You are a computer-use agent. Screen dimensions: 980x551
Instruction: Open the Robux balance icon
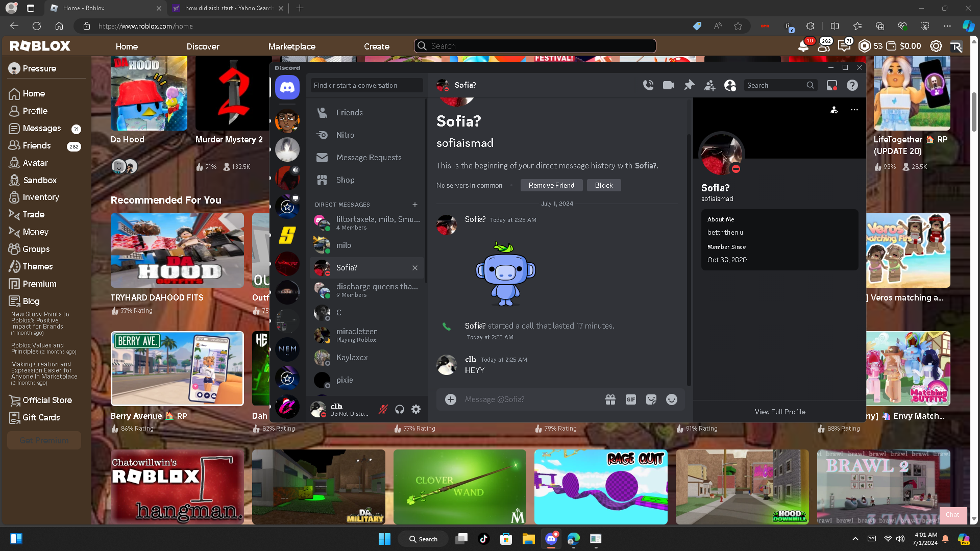[865, 46]
